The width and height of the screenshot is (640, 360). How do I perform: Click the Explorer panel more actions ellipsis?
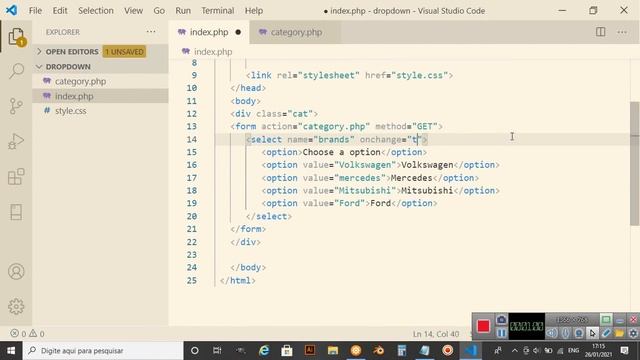(151, 32)
